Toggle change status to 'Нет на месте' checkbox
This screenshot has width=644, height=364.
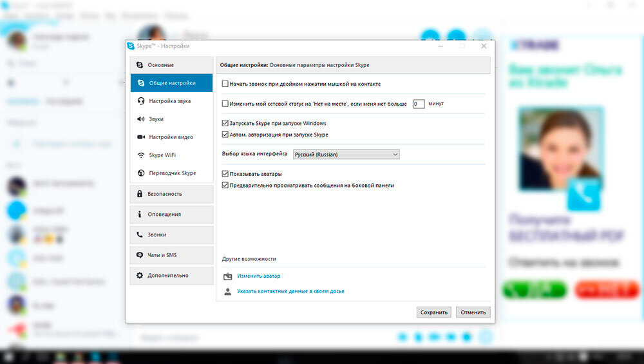(225, 104)
